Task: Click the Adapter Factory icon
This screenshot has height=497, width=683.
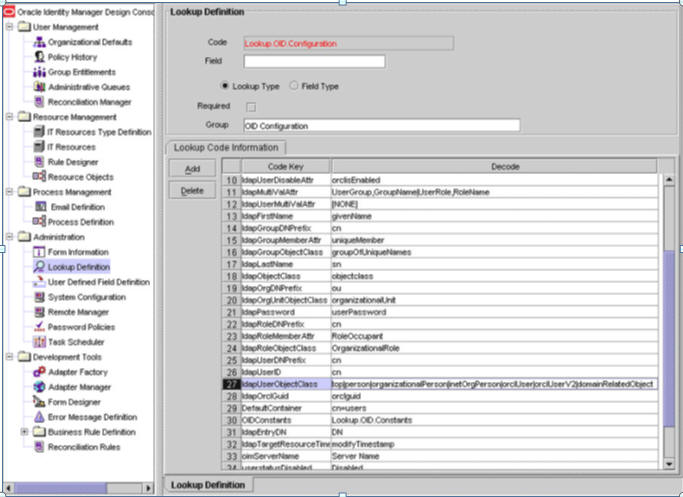Action: (39, 372)
